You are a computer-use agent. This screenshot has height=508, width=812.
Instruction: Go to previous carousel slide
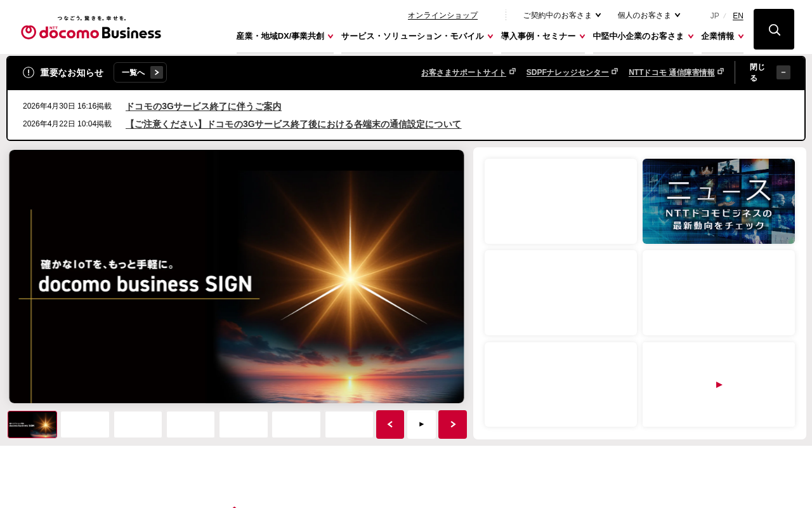click(390, 424)
